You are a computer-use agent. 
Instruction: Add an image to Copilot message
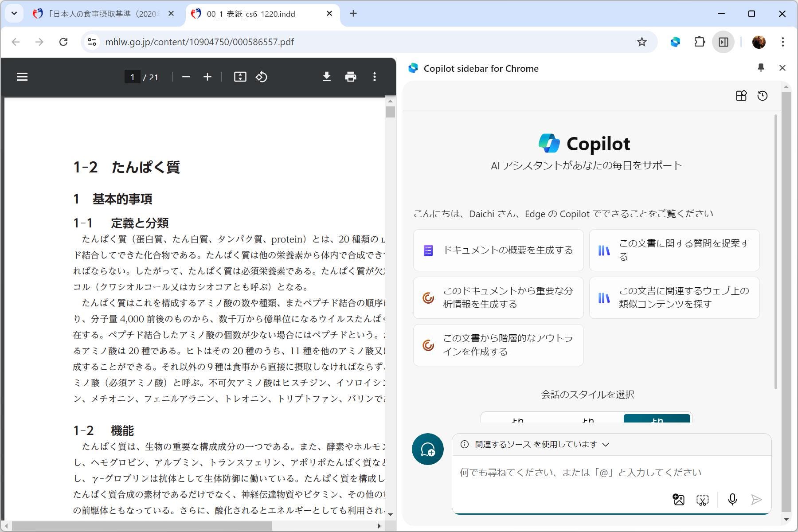(678, 500)
